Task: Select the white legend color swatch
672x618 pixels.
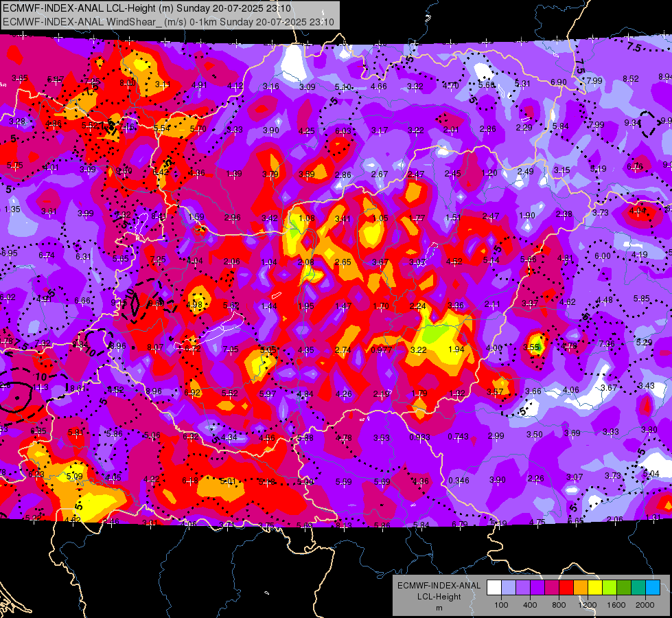Action: tap(494, 588)
